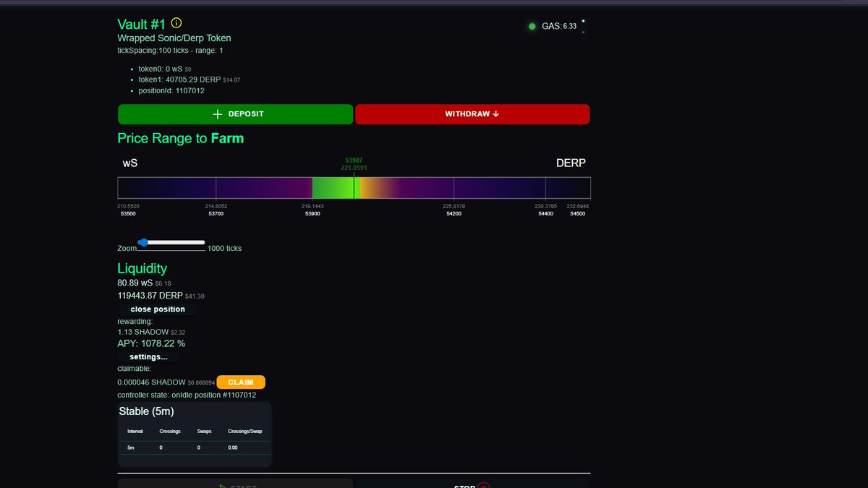
Task: Click the controller state onIdle text
Action: 187,395
